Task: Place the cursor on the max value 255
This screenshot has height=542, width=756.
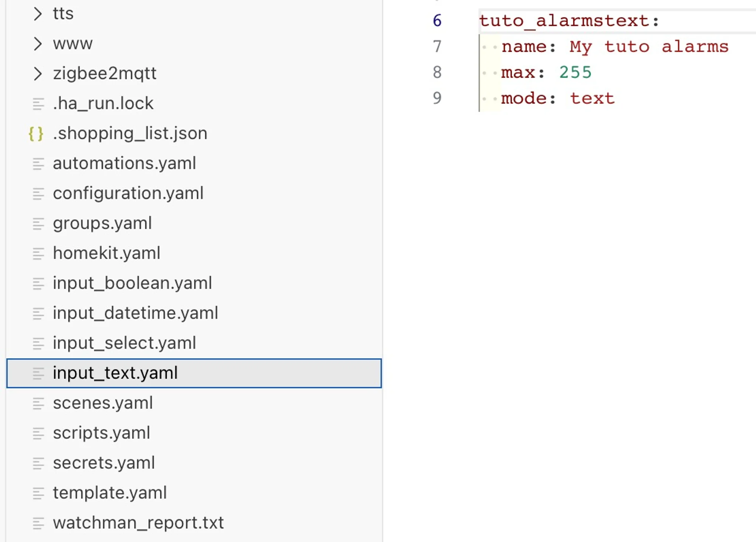Action: click(x=575, y=72)
